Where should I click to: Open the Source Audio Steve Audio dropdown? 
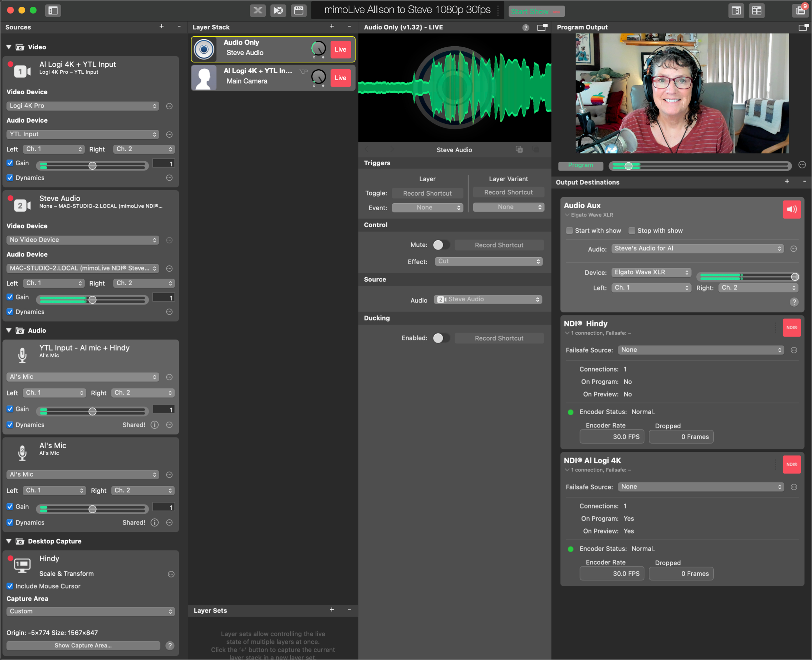point(488,299)
